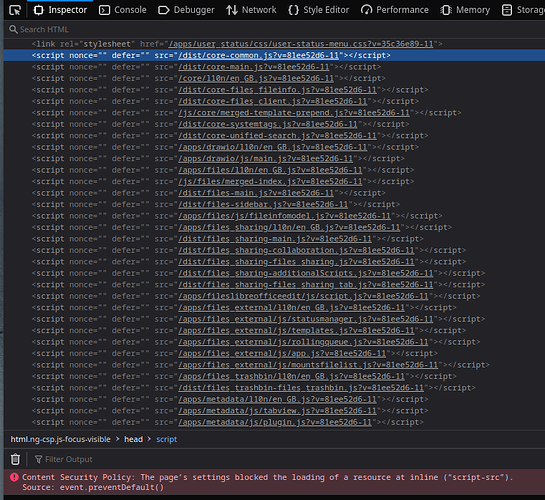545x500 pixels.
Task: Open /dist/core-main.js link
Action: [254, 67]
